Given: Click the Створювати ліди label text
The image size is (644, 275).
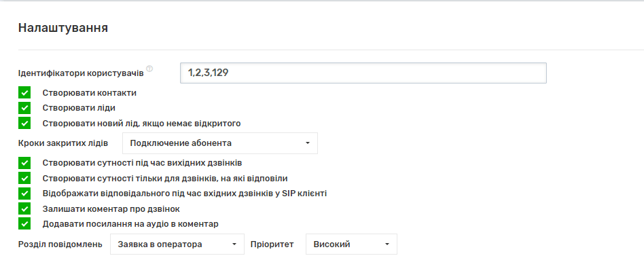Looking at the screenshot, I should point(79,108).
